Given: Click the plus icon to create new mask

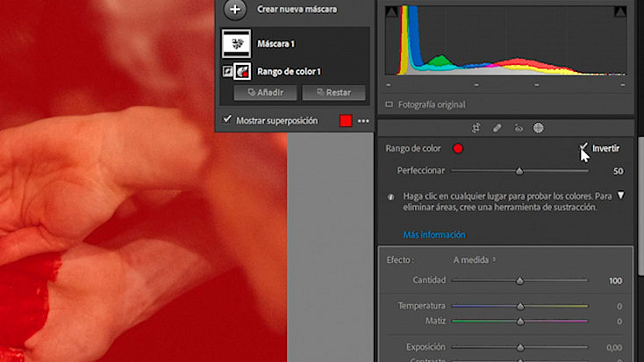Looking at the screenshot, I should (x=235, y=10).
